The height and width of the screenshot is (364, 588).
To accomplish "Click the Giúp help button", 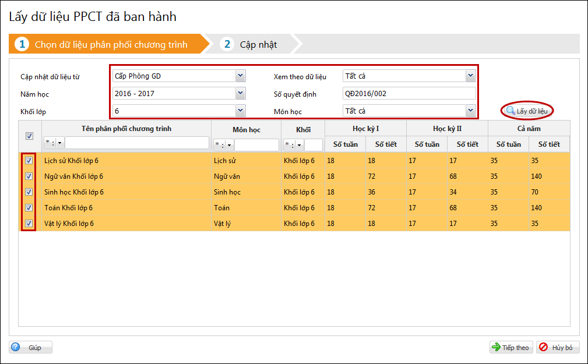I will 31,347.
